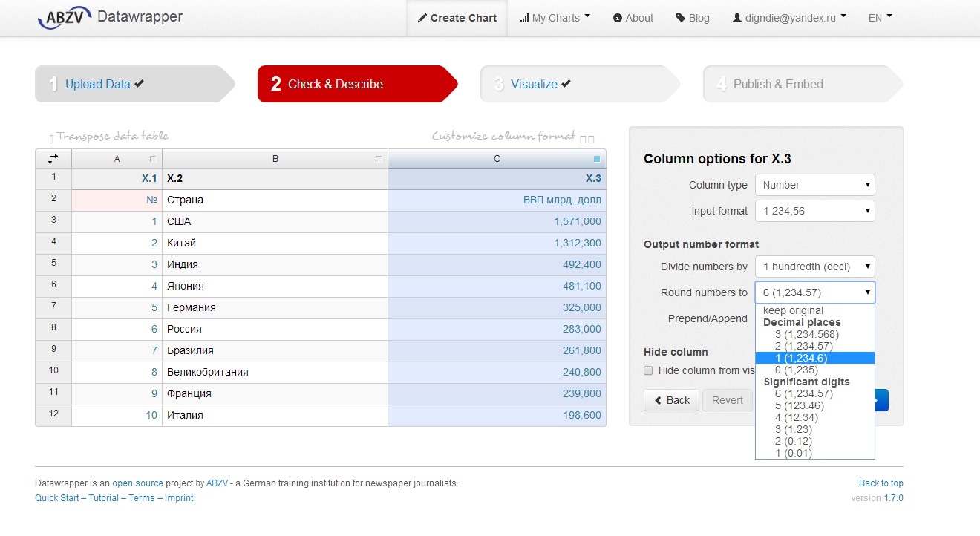
Task: Click the transpose arrows icon in table corner
Action: coord(53,159)
